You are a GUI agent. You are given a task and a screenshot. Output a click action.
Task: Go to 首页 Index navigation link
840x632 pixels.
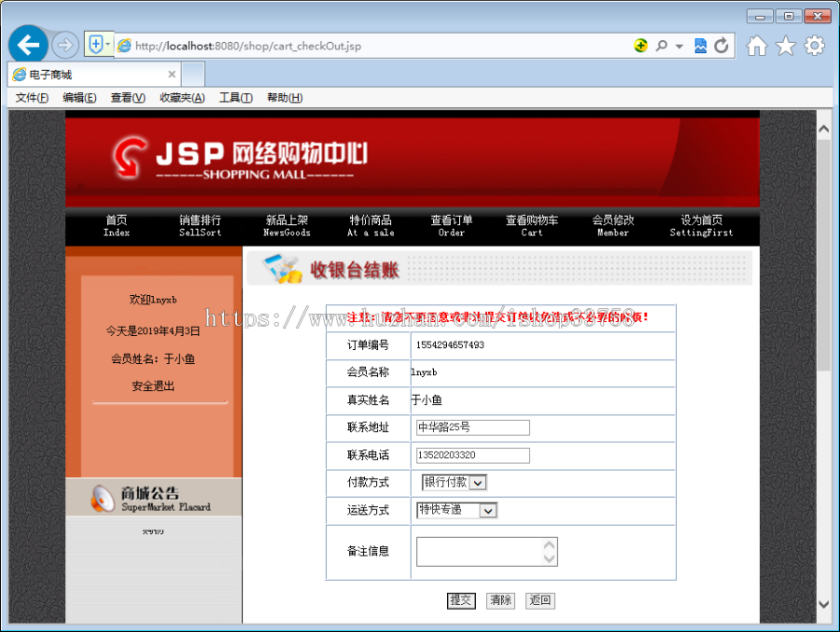(x=117, y=226)
